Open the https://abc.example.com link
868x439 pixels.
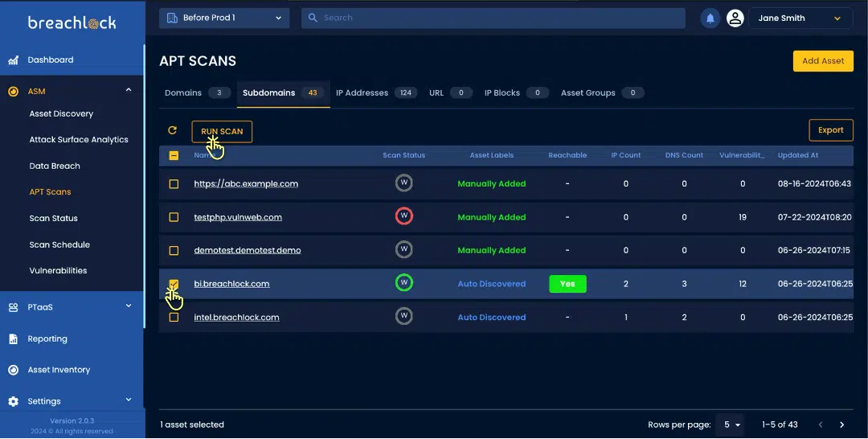246,184
